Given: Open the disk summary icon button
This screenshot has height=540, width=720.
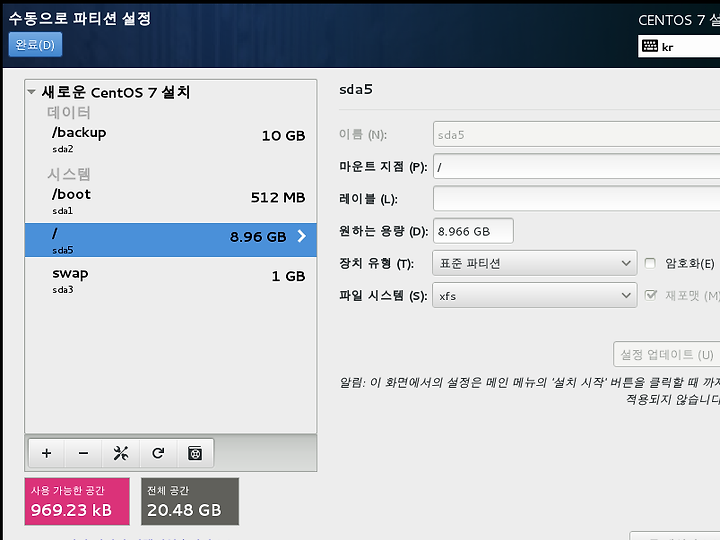Looking at the screenshot, I should coord(195,453).
